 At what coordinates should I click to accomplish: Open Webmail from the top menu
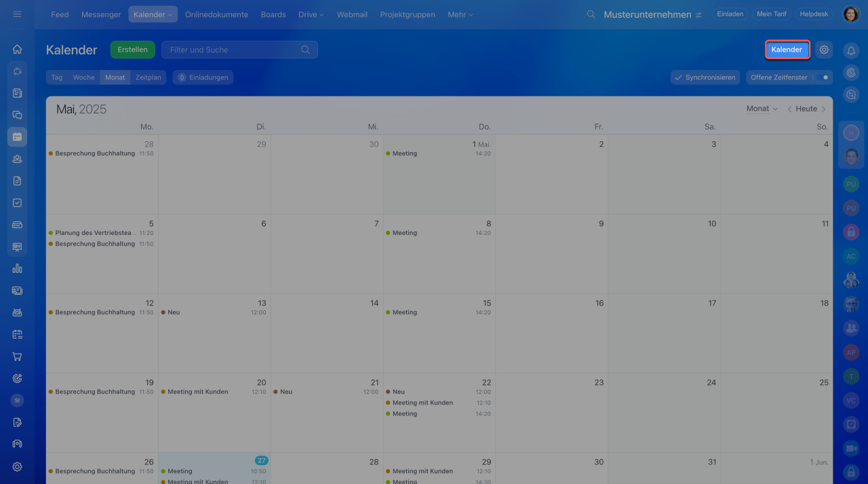[352, 14]
